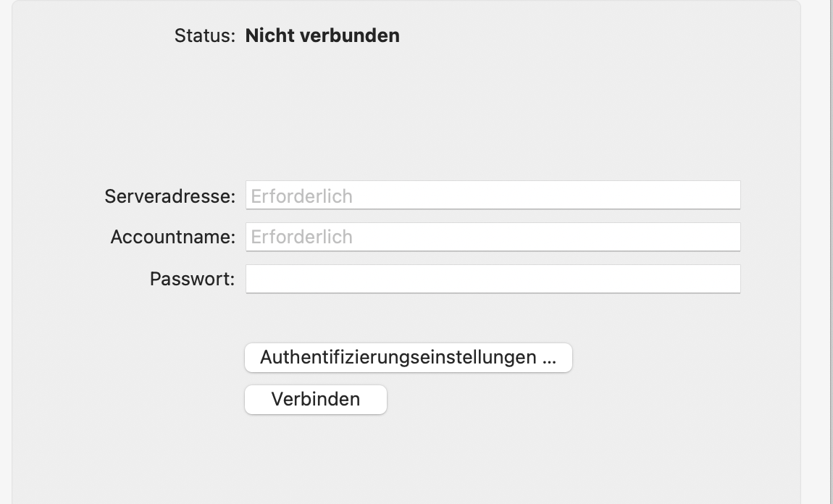
Task: Focus the Accountname text field
Action: [x=493, y=237]
